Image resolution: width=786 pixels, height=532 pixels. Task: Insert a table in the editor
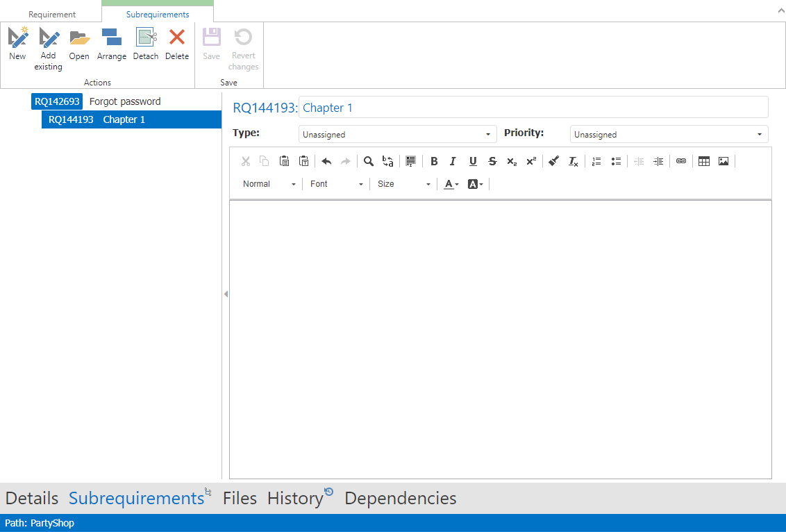pos(703,161)
